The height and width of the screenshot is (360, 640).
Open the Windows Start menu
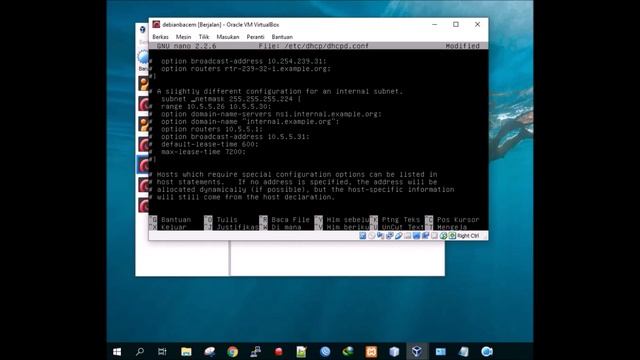[117, 351]
